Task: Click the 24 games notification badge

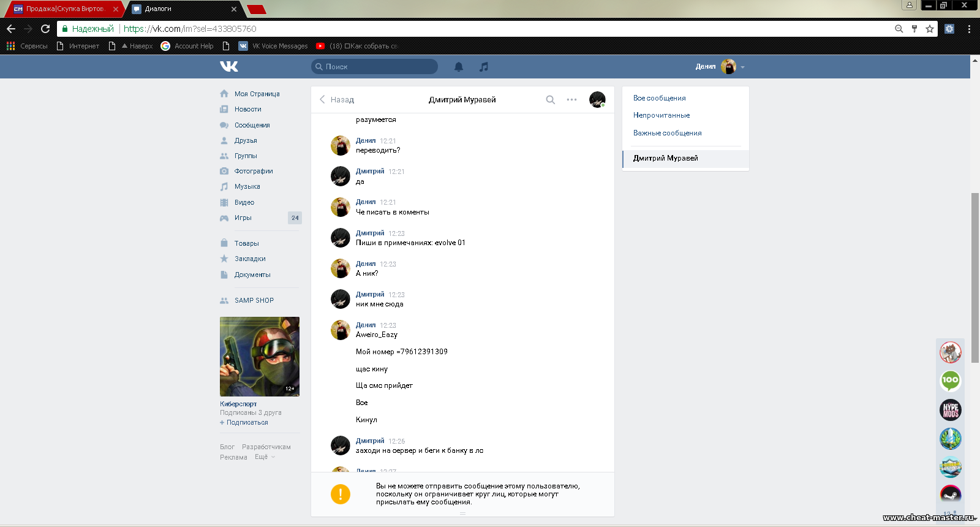Action: pyautogui.click(x=295, y=218)
